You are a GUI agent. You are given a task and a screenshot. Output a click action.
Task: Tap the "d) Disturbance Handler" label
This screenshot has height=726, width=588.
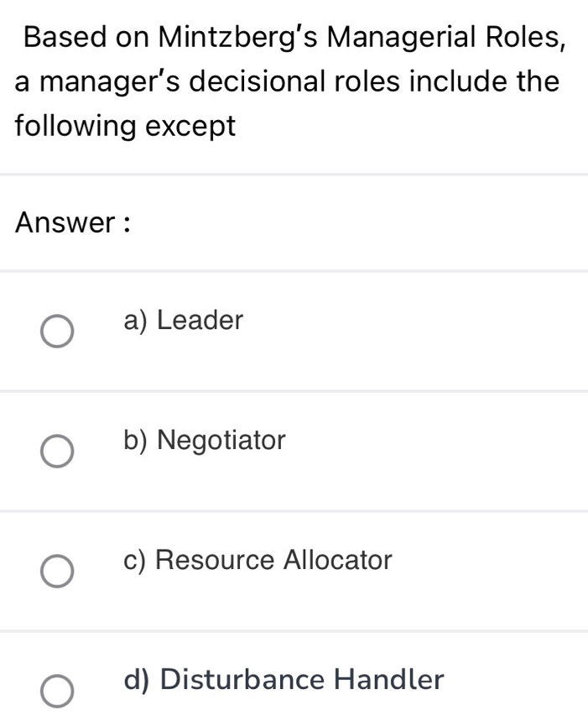(x=282, y=679)
